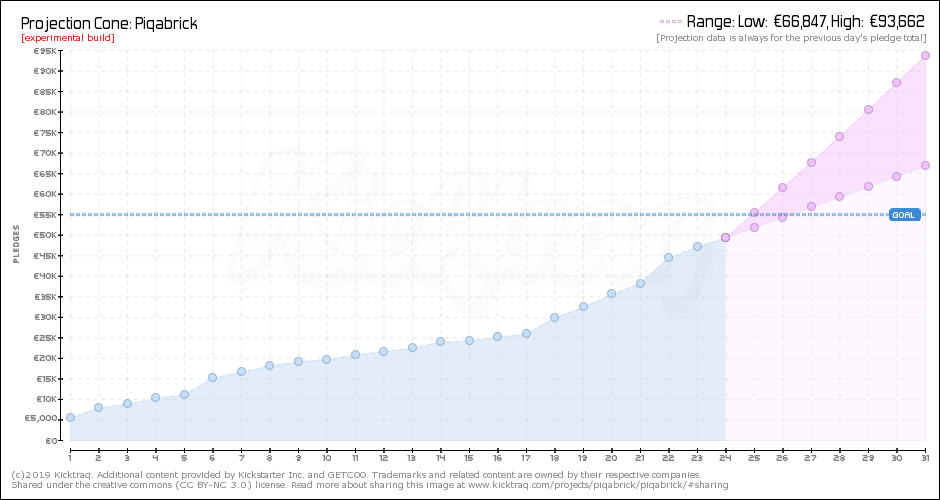Click the x-axis tick label '19'

point(583,458)
